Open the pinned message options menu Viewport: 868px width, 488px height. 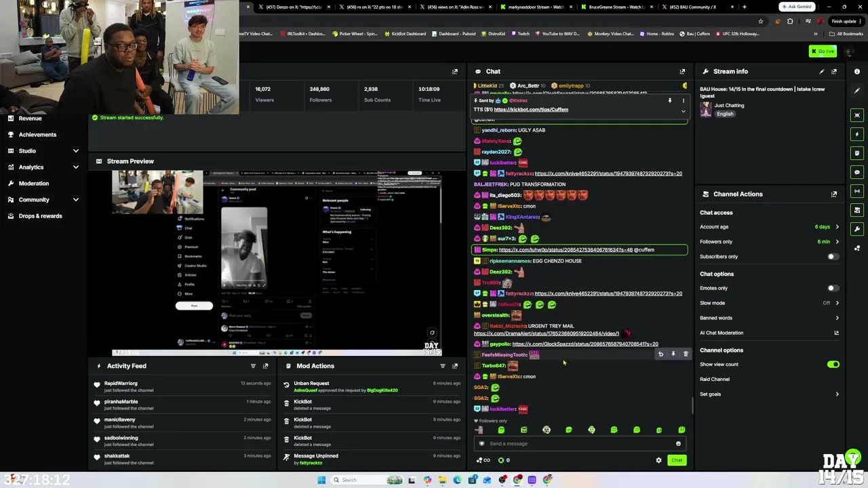click(x=683, y=100)
